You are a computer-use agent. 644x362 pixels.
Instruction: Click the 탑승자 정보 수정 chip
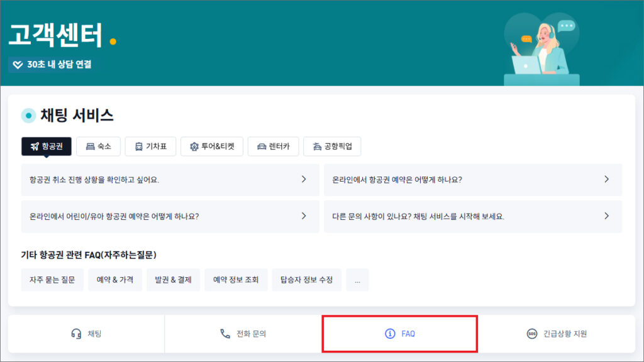coord(306,280)
